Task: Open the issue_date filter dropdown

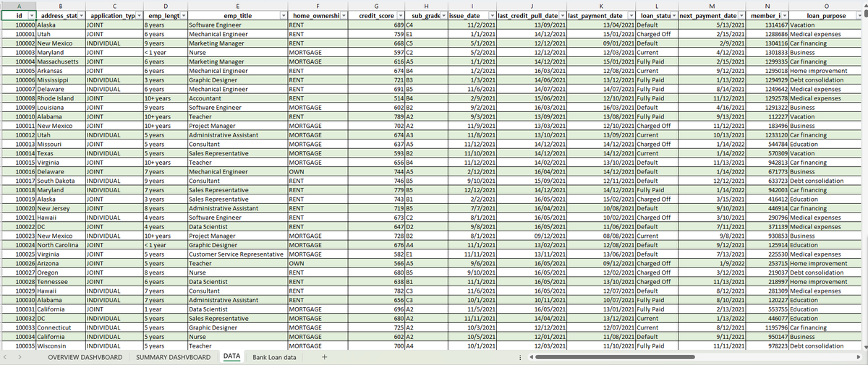Action: (x=492, y=16)
